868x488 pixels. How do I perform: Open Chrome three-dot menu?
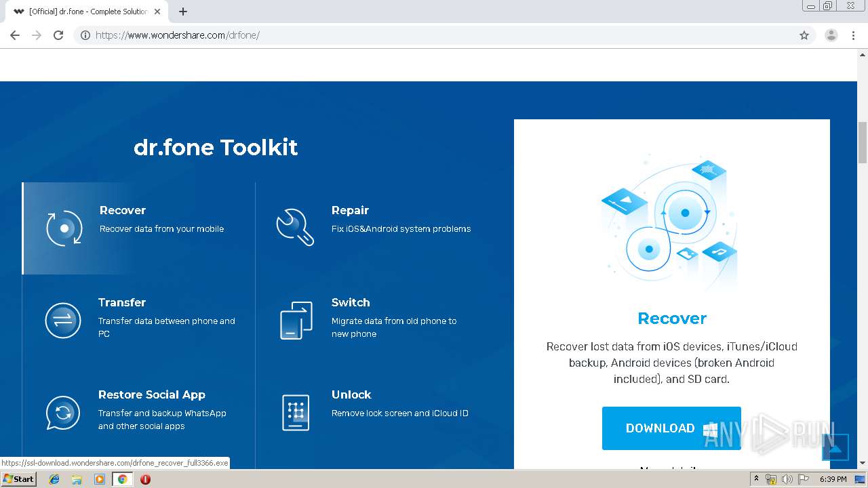point(854,35)
